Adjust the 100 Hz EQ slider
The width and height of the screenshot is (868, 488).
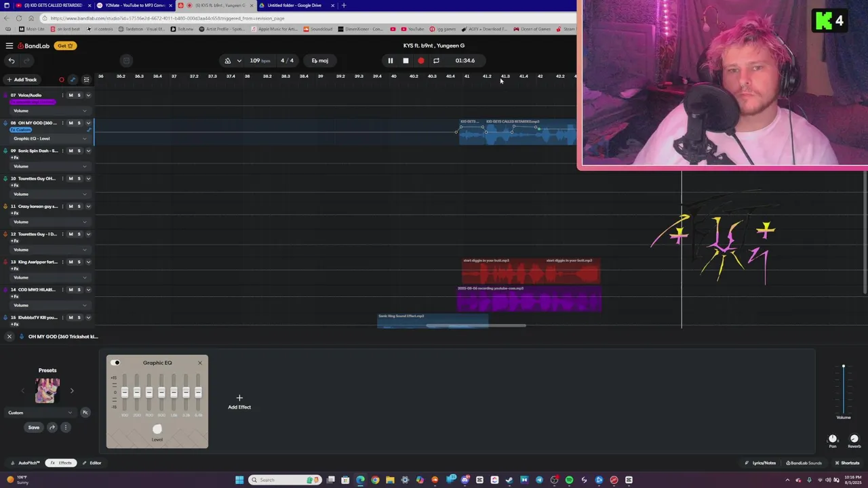(125, 392)
